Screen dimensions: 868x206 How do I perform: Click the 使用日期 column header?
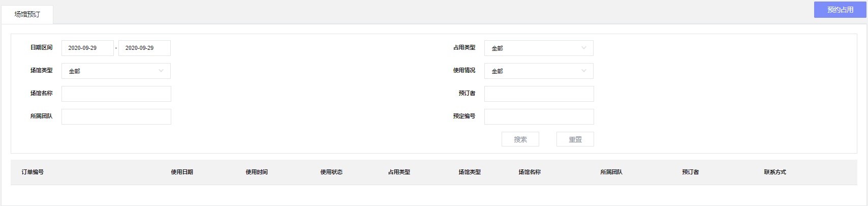pyautogui.click(x=182, y=172)
